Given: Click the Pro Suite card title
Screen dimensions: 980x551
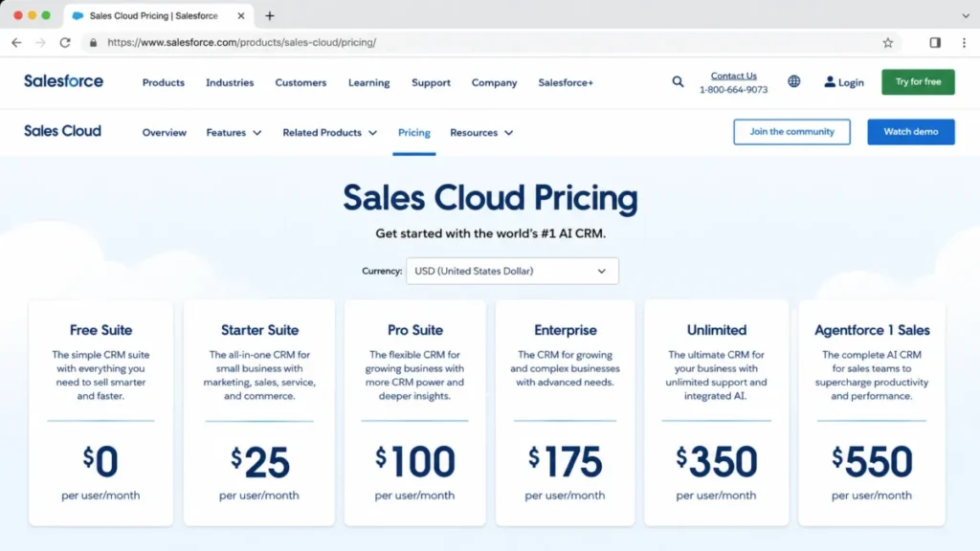Looking at the screenshot, I should point(415,330).
